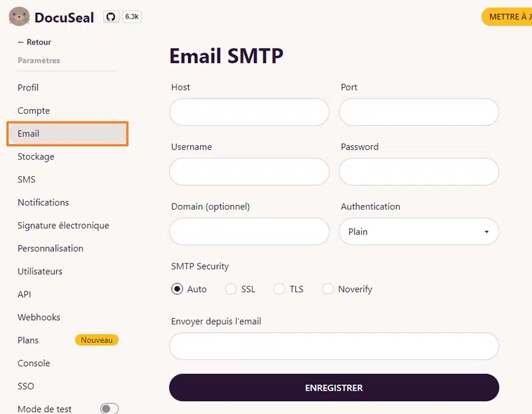Select the Auto SMTP security option
Screen dimensions: 532x414
tap(177, 289)
